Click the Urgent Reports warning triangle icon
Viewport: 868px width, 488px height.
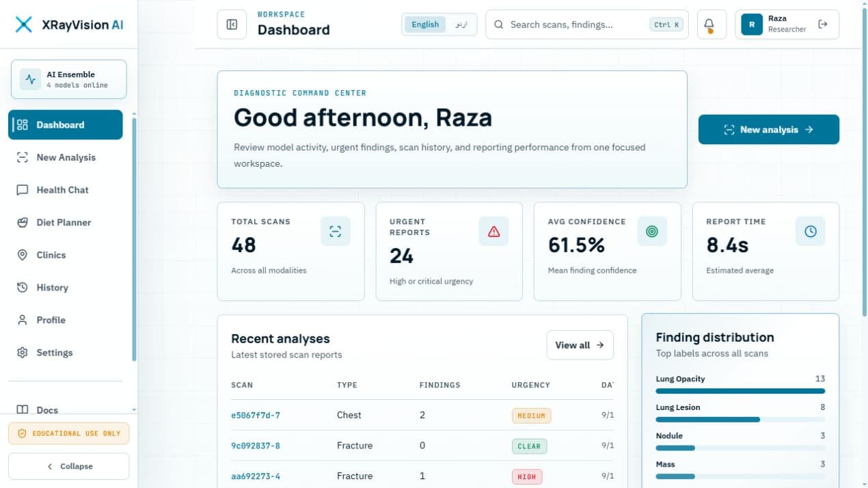pyautogui.click(x=493, y=232)
